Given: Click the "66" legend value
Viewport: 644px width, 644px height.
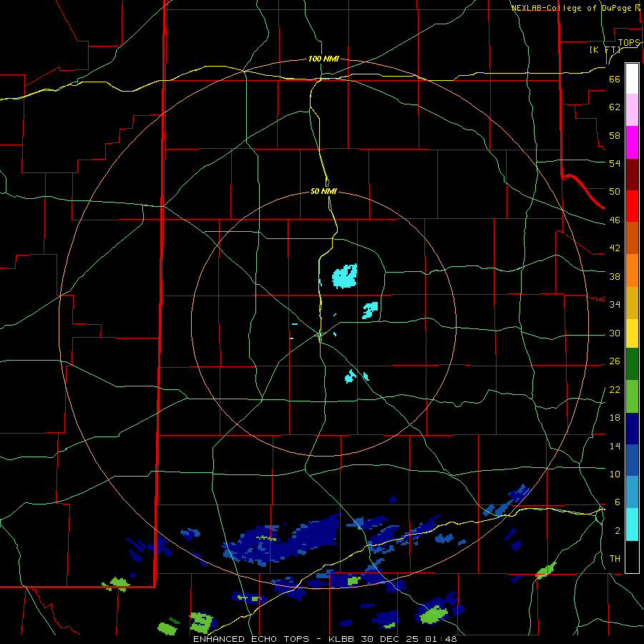Looking at the screenshot, I should [x=615, y=79].
